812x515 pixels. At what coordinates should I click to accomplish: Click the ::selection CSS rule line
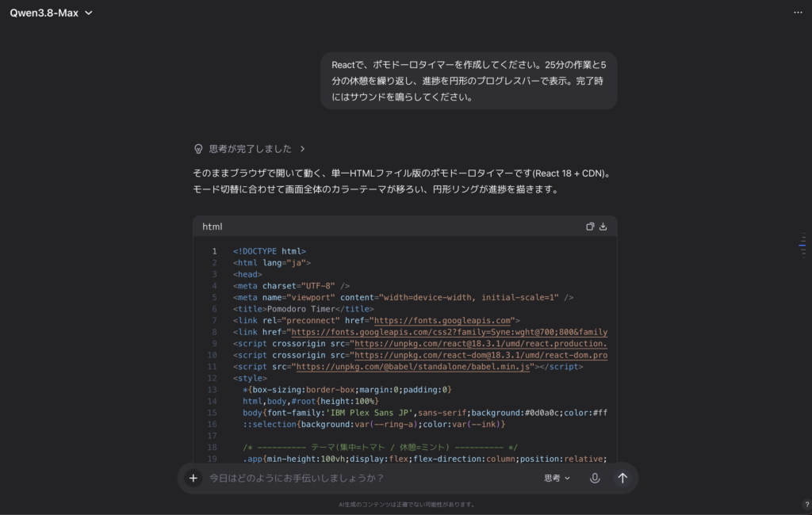click(374, 425)
